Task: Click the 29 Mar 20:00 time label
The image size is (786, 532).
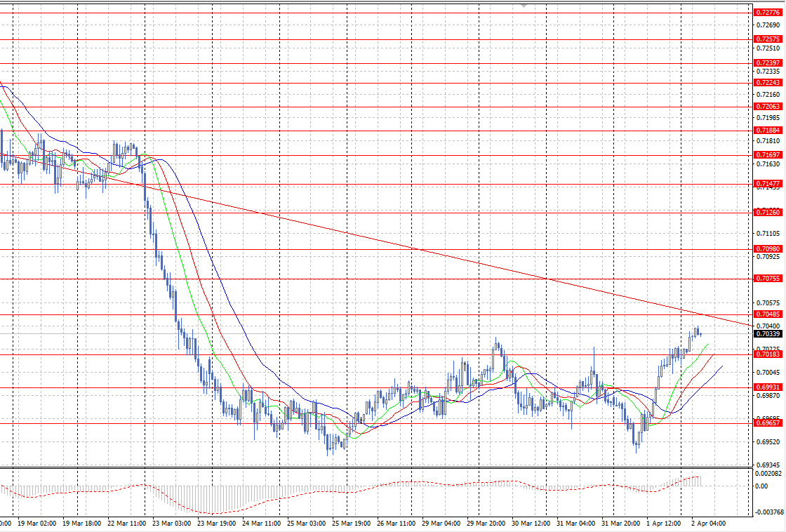Action: click(486, 524)
